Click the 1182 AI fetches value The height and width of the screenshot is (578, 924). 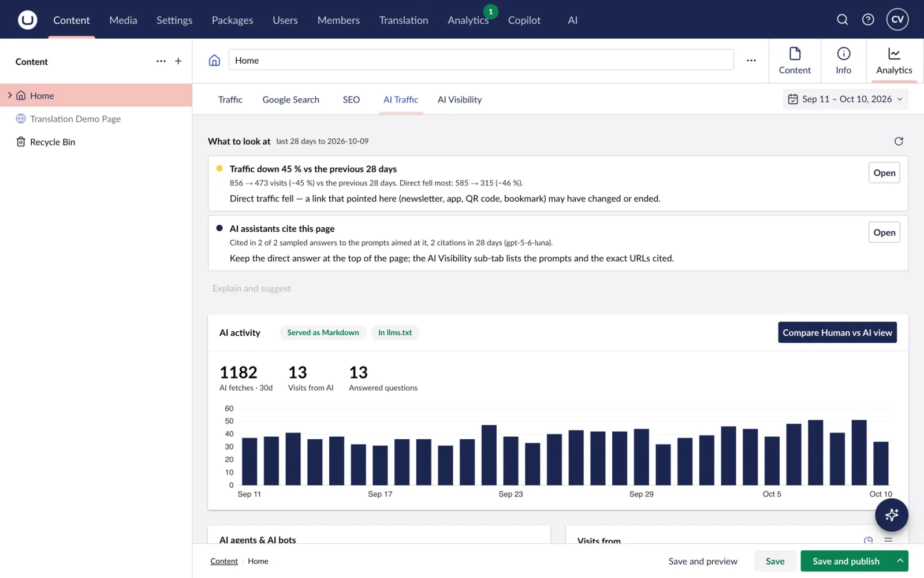239,372
